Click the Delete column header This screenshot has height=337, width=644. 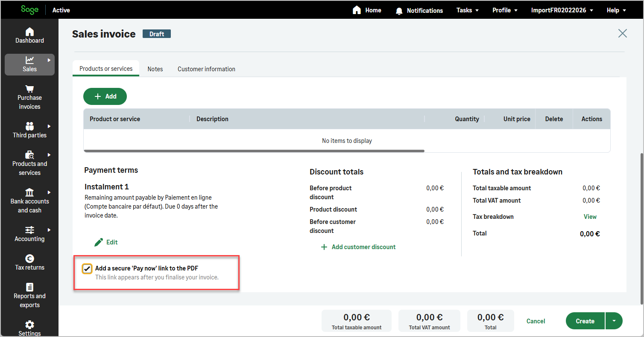coord(554,119)
